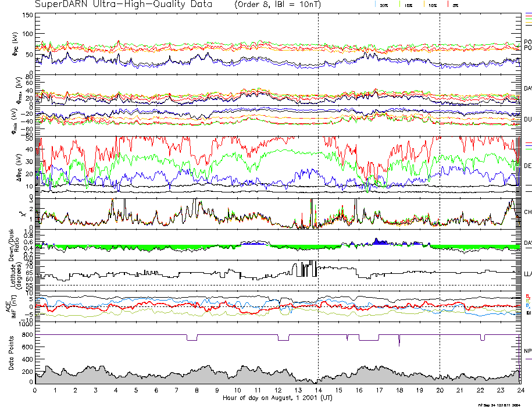Click the blue filled area near hour 17 in Dawn/Dusk panel

click(379, 241)
